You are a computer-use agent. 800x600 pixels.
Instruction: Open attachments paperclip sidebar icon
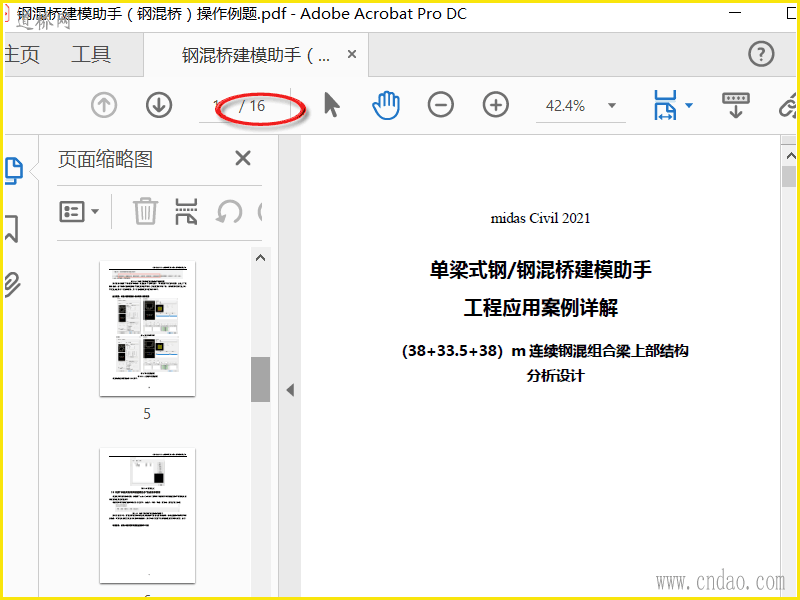(12, 285)
